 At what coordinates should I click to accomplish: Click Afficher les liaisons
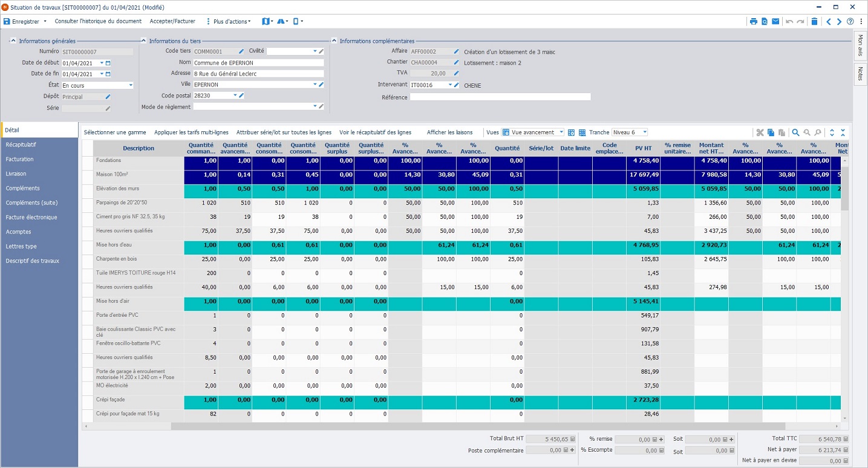coord(449,132)
